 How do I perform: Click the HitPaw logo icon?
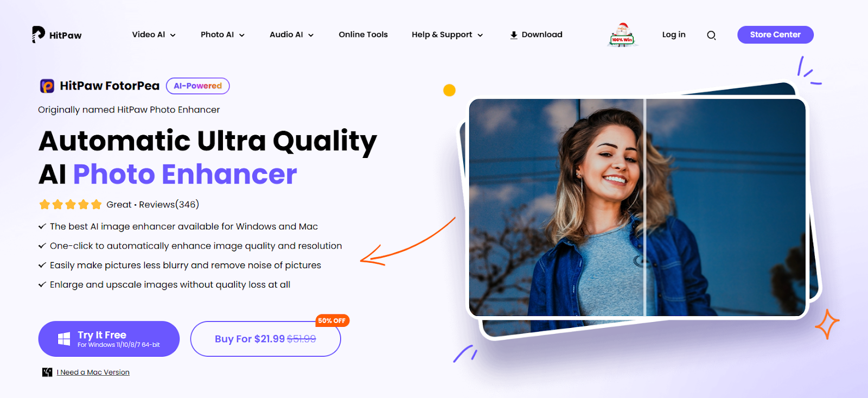38,34
